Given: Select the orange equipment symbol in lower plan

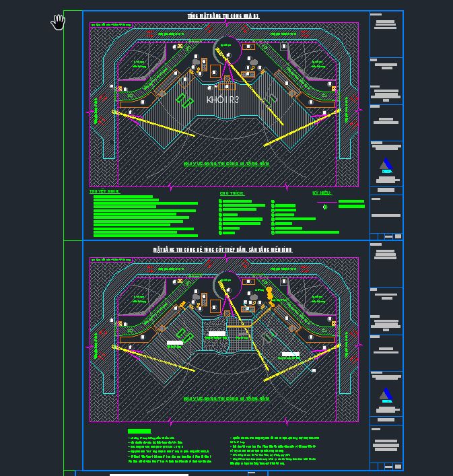Looking at the screenshot, I should pos(270,294).
